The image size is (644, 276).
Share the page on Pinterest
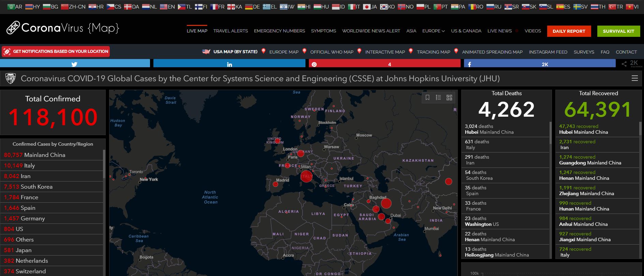(x=385, y=64)
